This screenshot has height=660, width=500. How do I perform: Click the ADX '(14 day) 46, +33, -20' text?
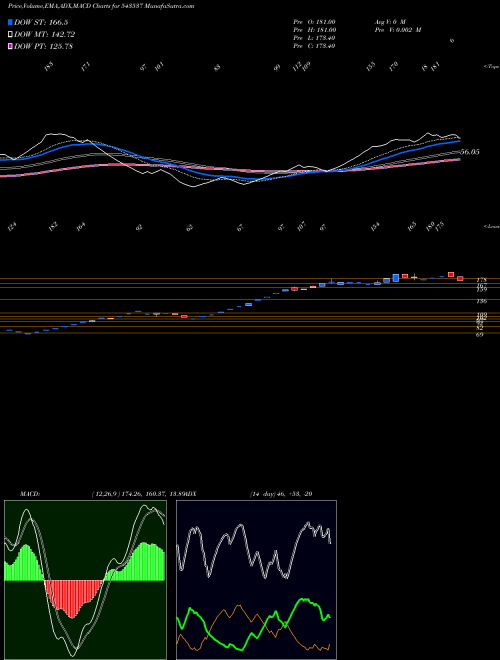tap(281, 494)
